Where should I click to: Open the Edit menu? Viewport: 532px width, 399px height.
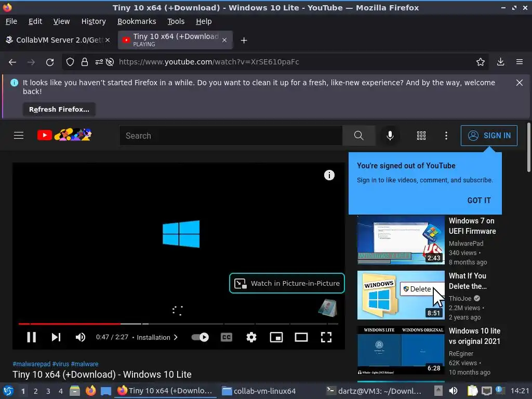tap(35, 21)
